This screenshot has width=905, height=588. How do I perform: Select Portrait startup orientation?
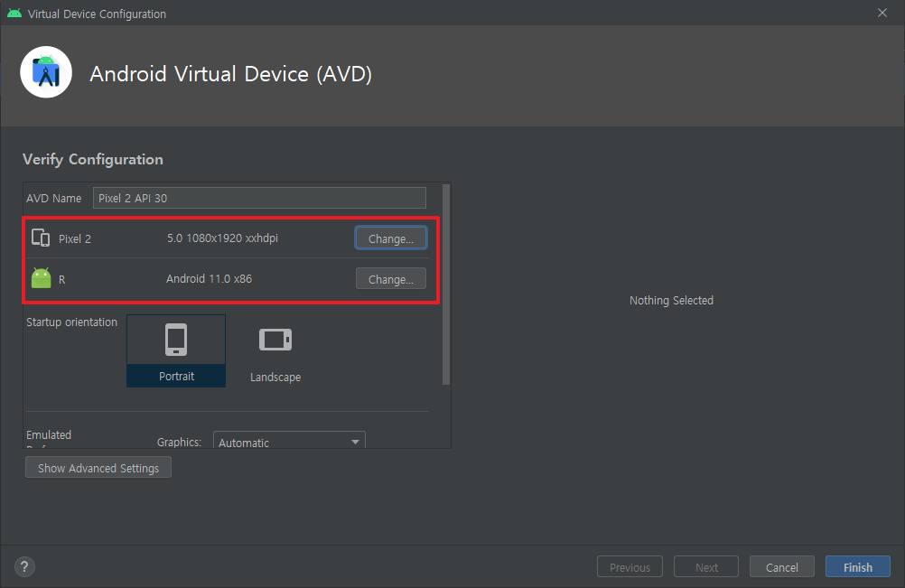pyautogui.click(x=176, y=350)
